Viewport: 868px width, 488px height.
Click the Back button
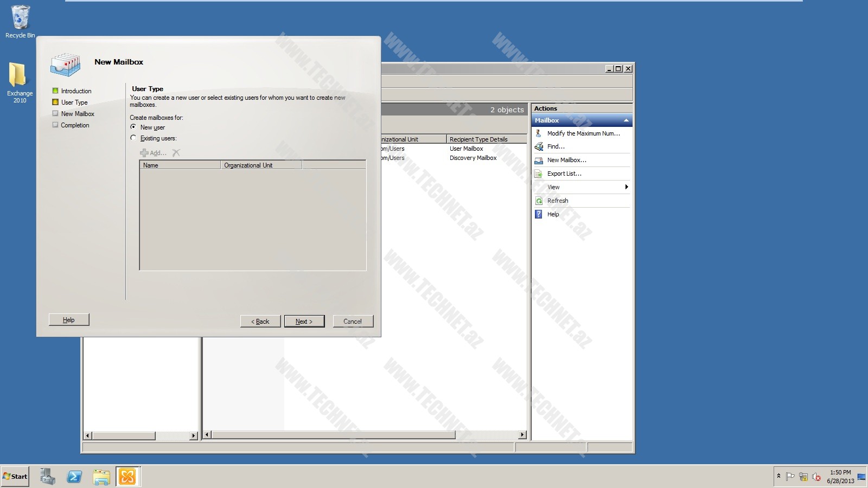coord(260,322)
